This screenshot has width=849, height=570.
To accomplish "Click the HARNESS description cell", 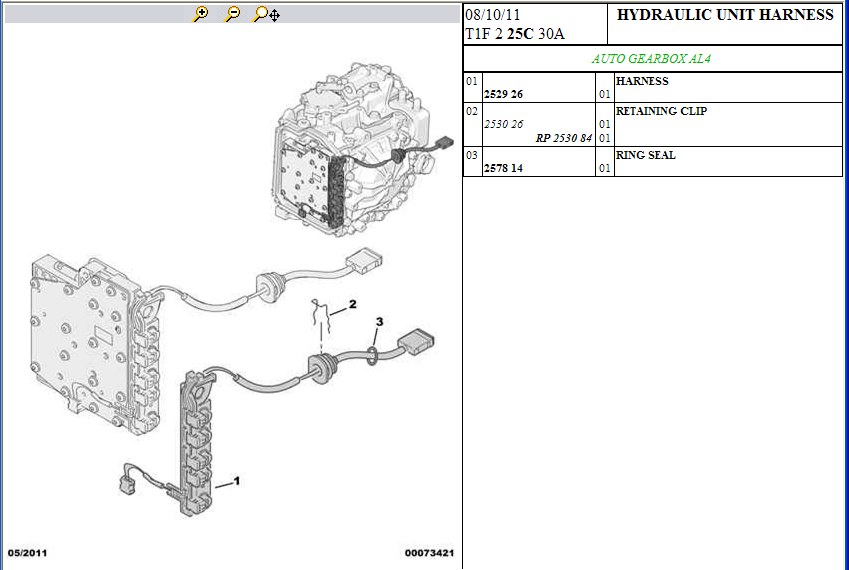I will 642,81.
